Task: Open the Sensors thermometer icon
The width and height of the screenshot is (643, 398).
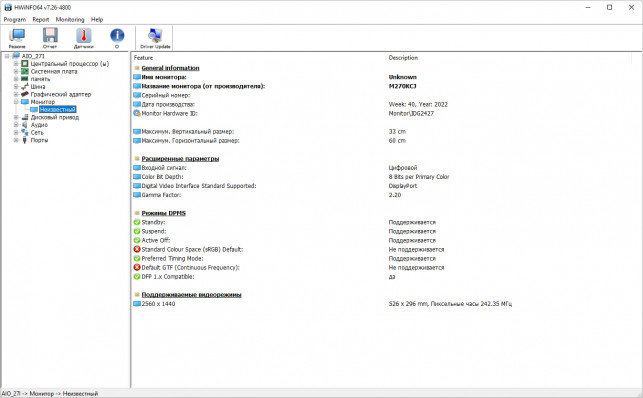Action: 84,36
